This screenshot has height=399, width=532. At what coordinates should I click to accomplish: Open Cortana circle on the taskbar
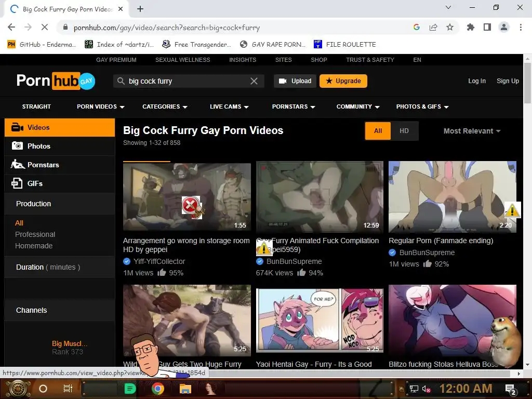[x=43, y=389]
